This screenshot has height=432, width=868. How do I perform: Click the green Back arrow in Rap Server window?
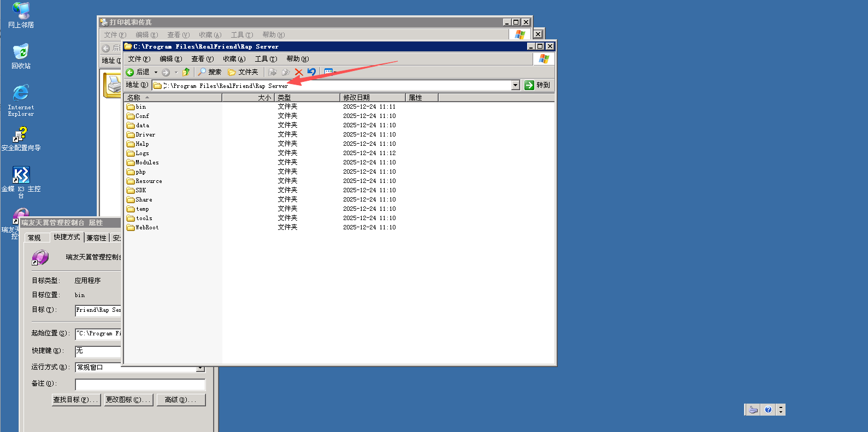coord(130,72)
